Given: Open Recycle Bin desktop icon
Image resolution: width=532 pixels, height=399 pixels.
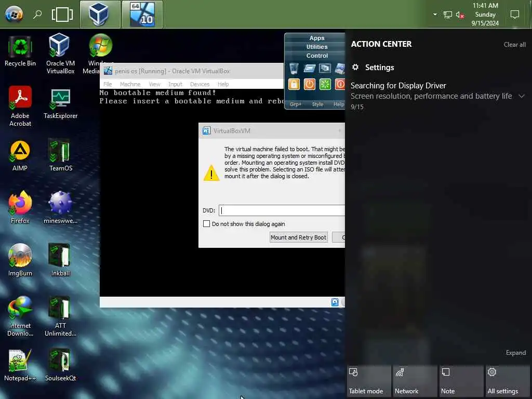Looking at the screenshot, I should [20, 51].
